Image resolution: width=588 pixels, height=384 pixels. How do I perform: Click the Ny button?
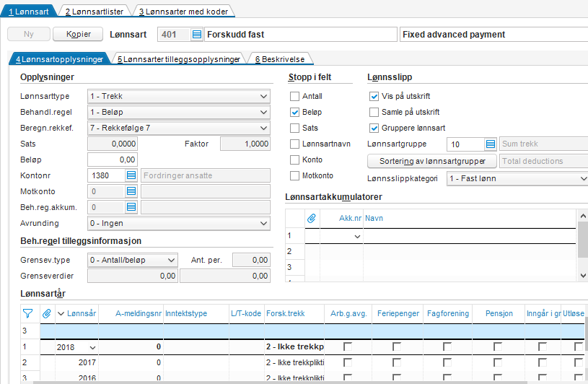tap(29, 34)
